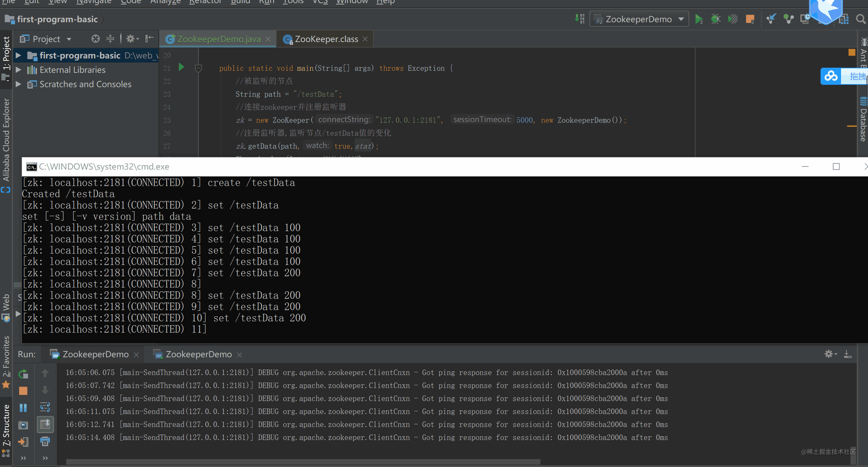Open the Project view dropdown

[x=46, y=39]
